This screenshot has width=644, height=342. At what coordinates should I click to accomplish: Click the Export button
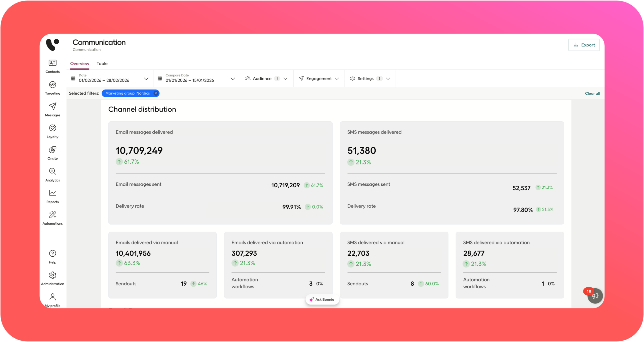584,45
